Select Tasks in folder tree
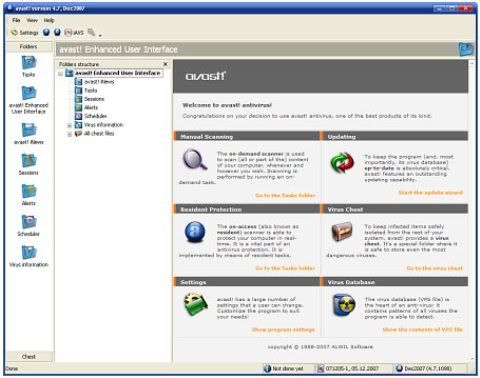480x378 pixels. tap(91, 91)
